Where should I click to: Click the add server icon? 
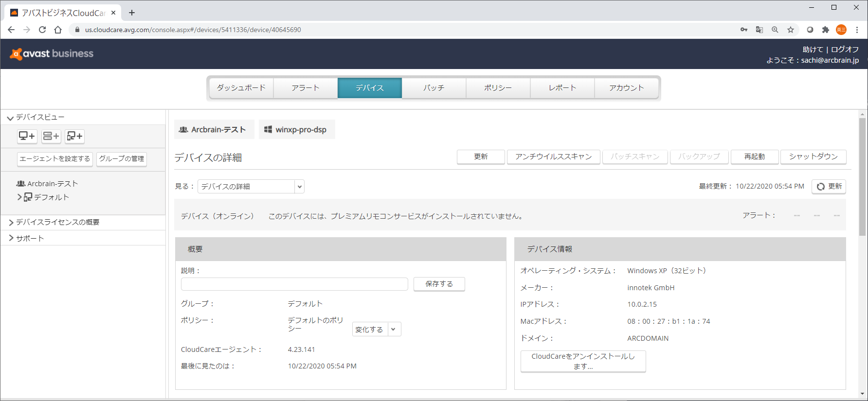click(51, 136)
